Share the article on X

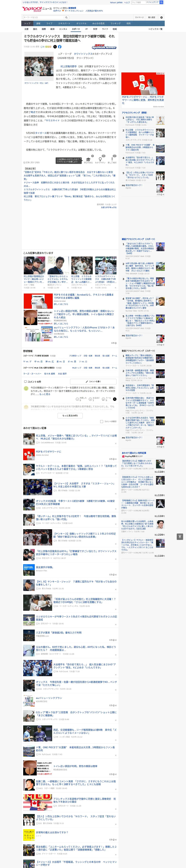click(x=55, y=47)
